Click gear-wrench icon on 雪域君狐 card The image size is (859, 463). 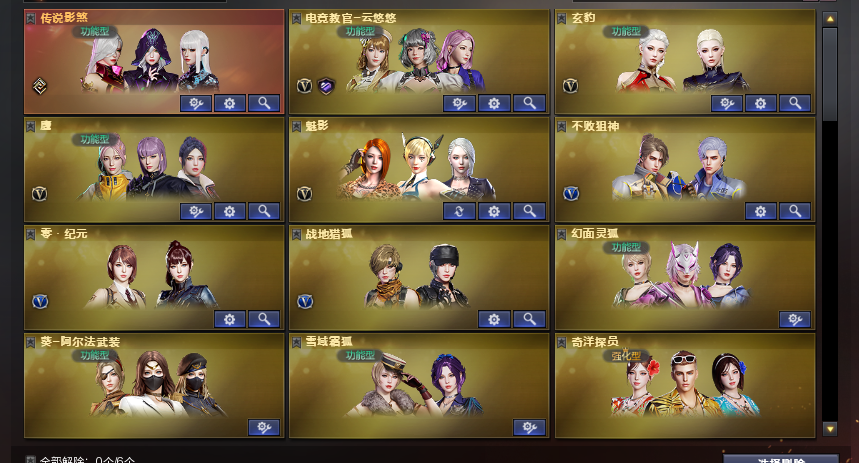tap(529, 427)
